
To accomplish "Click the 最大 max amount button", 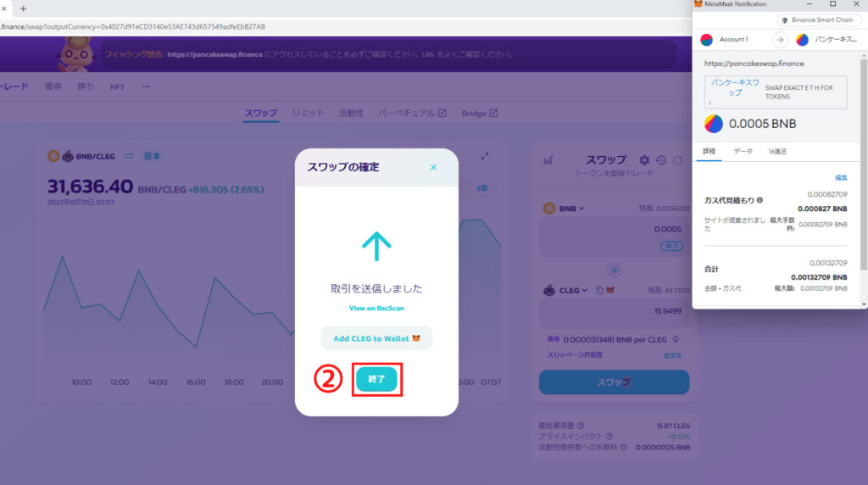I will 671,246.
